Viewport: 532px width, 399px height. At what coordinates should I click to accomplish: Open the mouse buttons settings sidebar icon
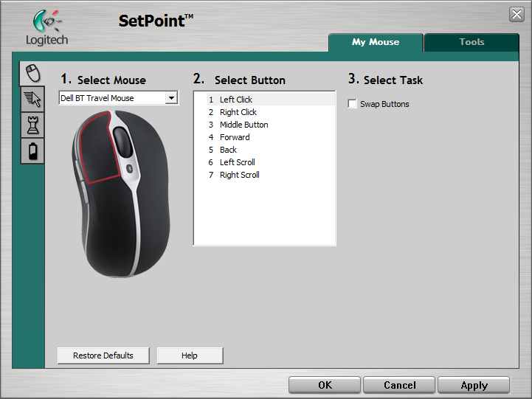[x=32, y=73]
